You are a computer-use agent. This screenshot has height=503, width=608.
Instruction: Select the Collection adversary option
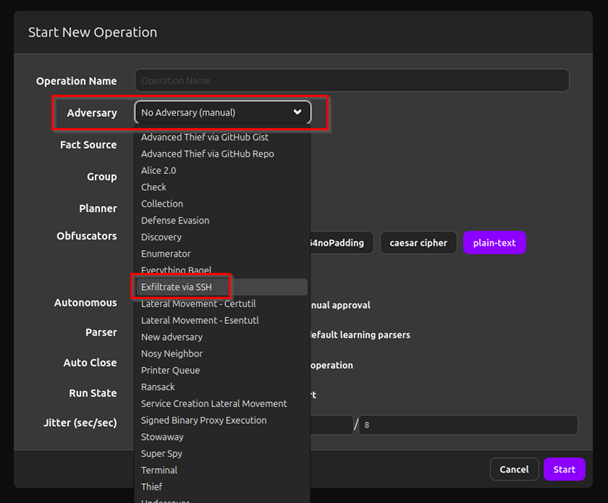coord(222,204)
